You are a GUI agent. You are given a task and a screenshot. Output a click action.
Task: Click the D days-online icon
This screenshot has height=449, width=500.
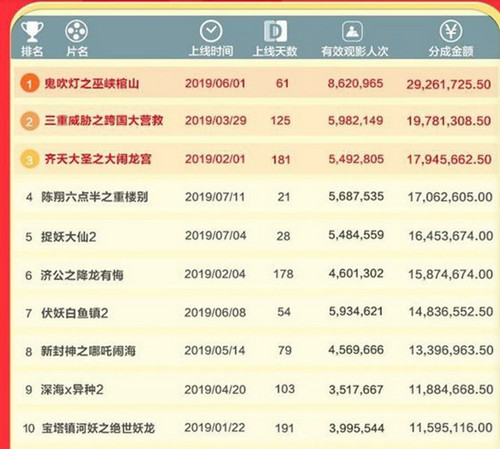pyautogui.click(x=275, y=31)
